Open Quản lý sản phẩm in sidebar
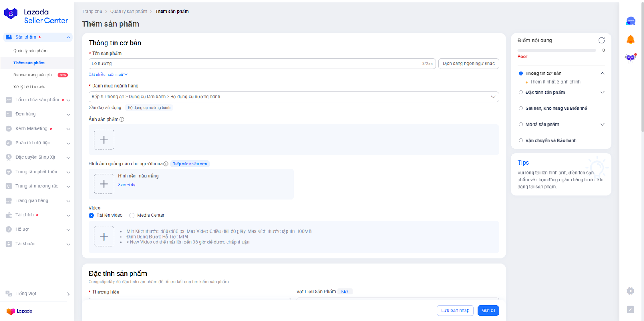 click(x=30, y=51)
